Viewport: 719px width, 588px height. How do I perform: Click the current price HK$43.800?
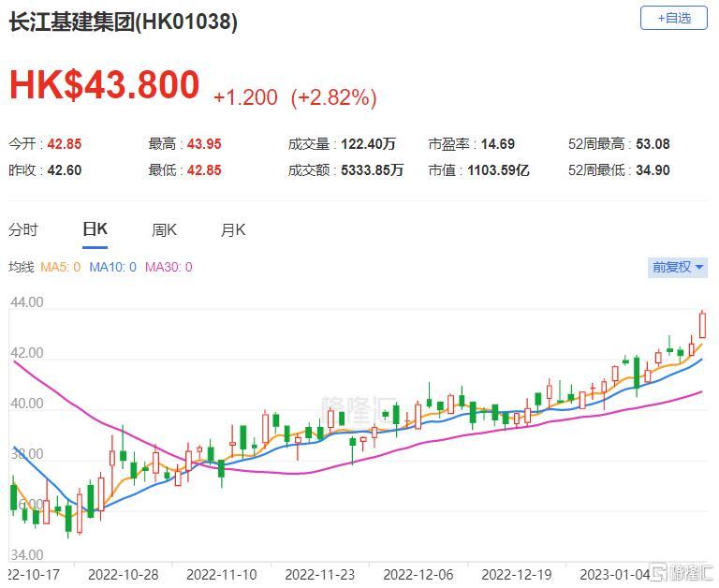click(105, 85)
